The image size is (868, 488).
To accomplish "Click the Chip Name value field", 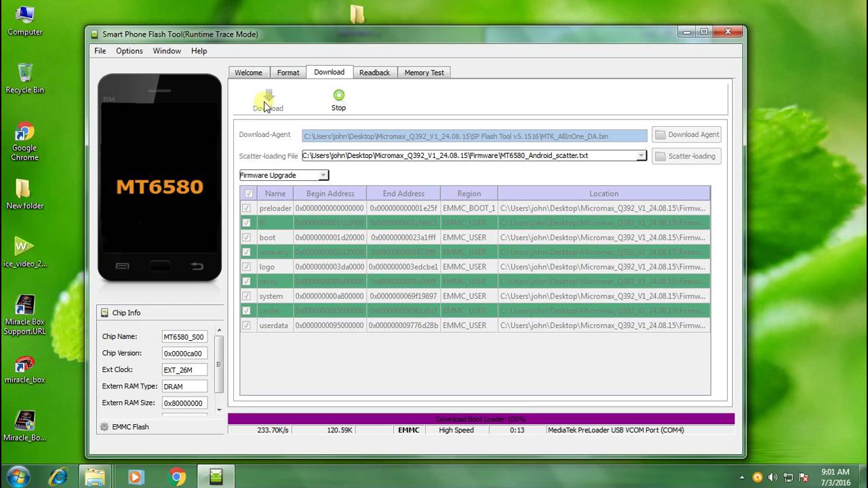I will [x=184, y=337].
